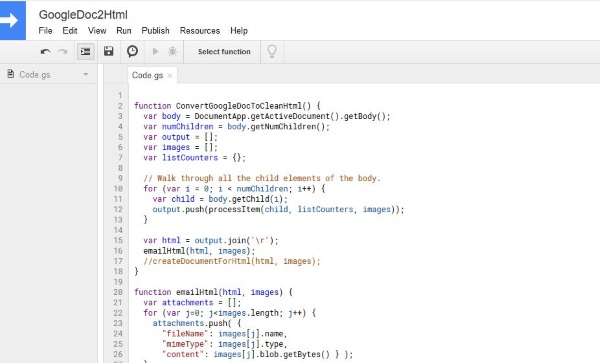Open the Run menu
The image size is (600, 363).
click(124, 31)
